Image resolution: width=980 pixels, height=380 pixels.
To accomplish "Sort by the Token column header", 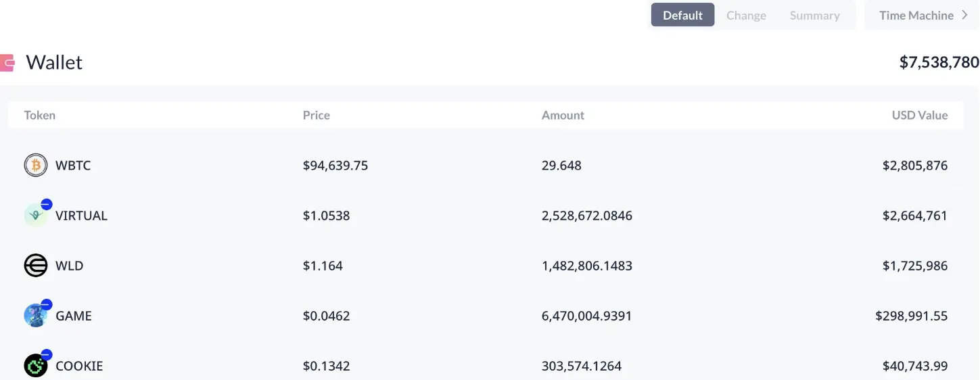I will tap(40, 115).
